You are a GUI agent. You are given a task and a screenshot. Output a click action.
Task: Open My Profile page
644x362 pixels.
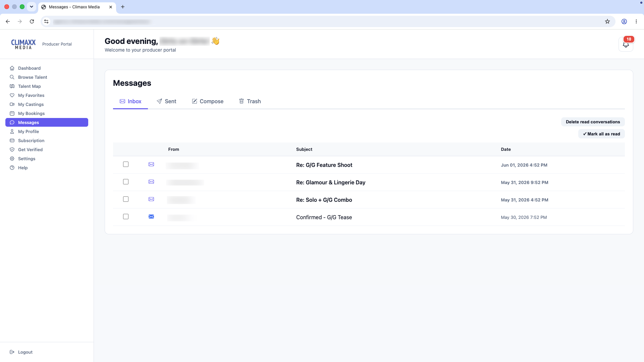click(x=47, y=131)
